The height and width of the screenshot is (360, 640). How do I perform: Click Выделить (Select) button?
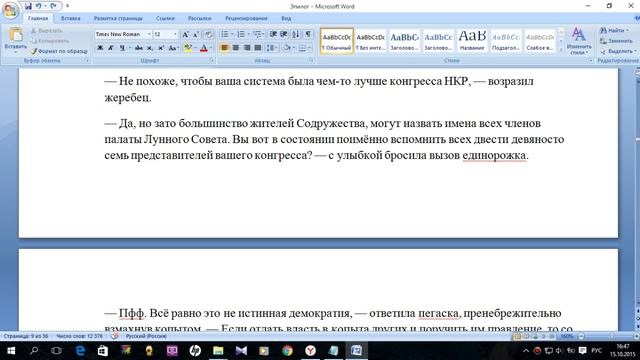coord(618,51)
